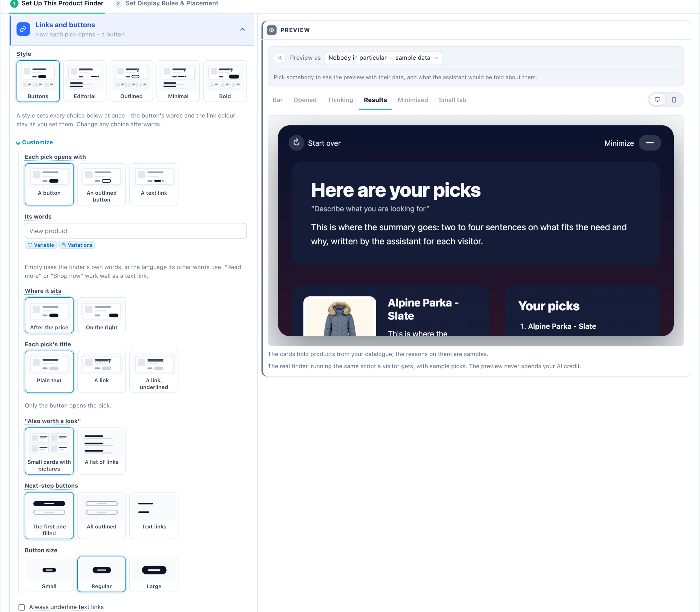Select Large button size

click(x=154, y=574)
